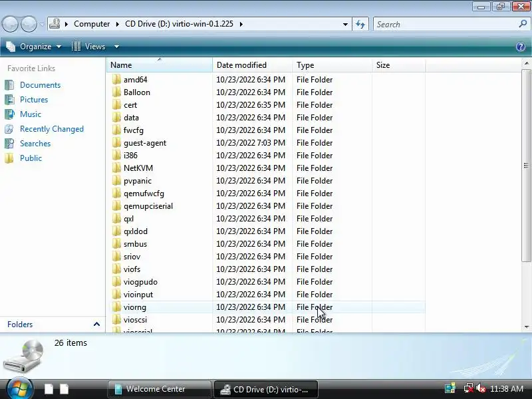Select the fwcfg folder icon
This screenshot has height=399, width=532.
click(116, 130)
